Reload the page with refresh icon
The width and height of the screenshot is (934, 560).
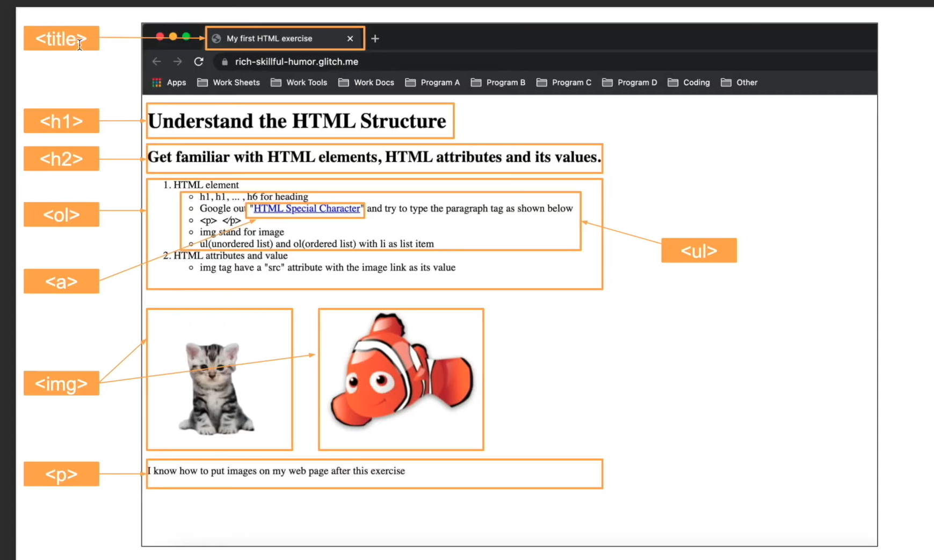[x=199, y=62]
